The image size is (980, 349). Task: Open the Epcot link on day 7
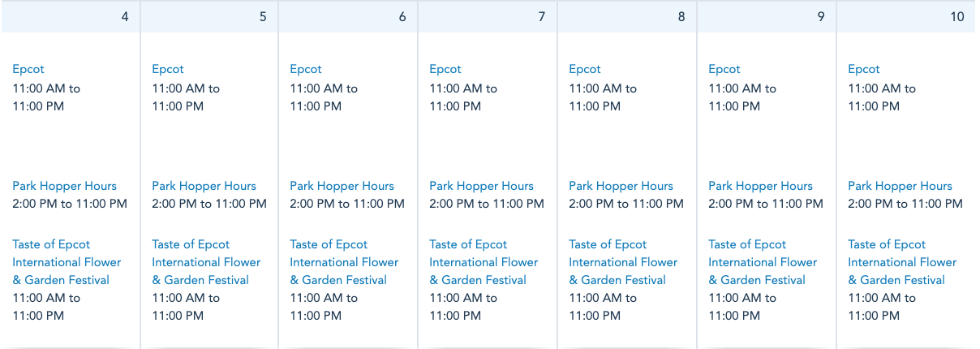[x=445, y=69]
